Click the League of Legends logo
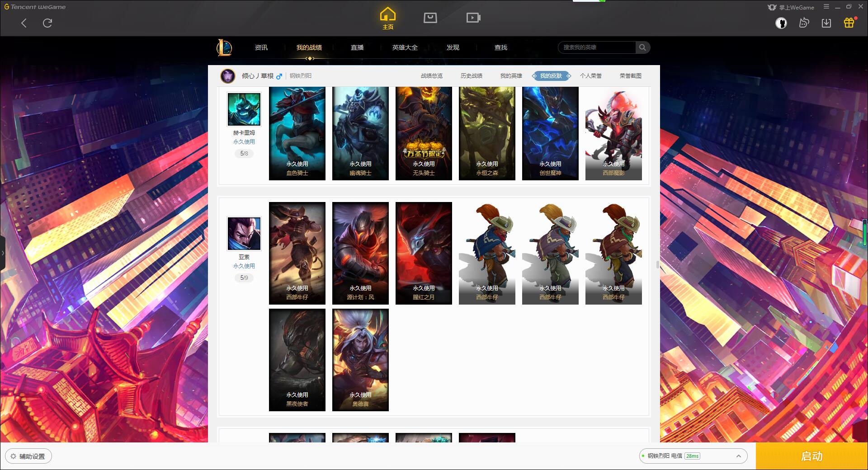 click(224, 47)
